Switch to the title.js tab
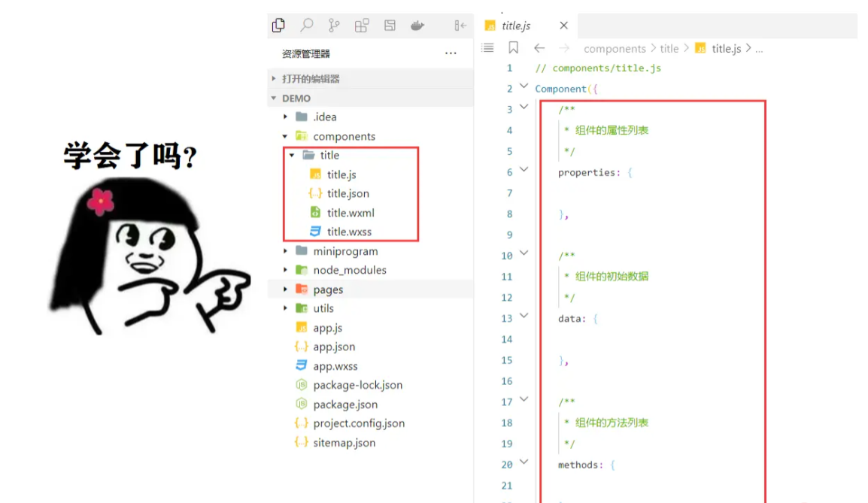The image size is (868, 503). [515, 26]
